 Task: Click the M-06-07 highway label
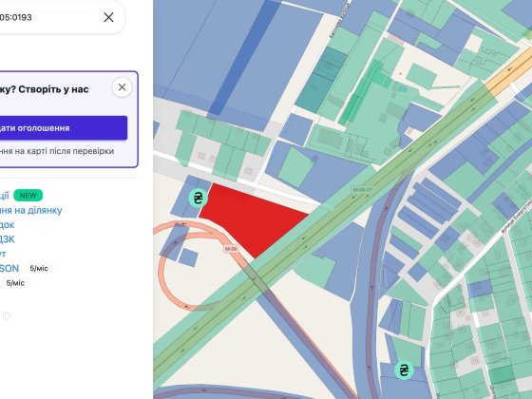pos(362,189)
